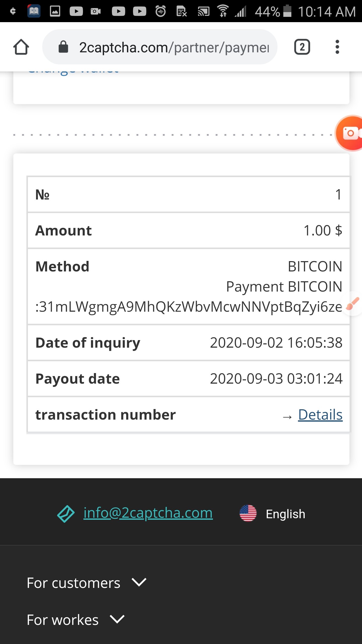Viewport: 362px width, 644px height.
Task: Tap the ticket icon beside the email
Action: [x=66, y=514]
